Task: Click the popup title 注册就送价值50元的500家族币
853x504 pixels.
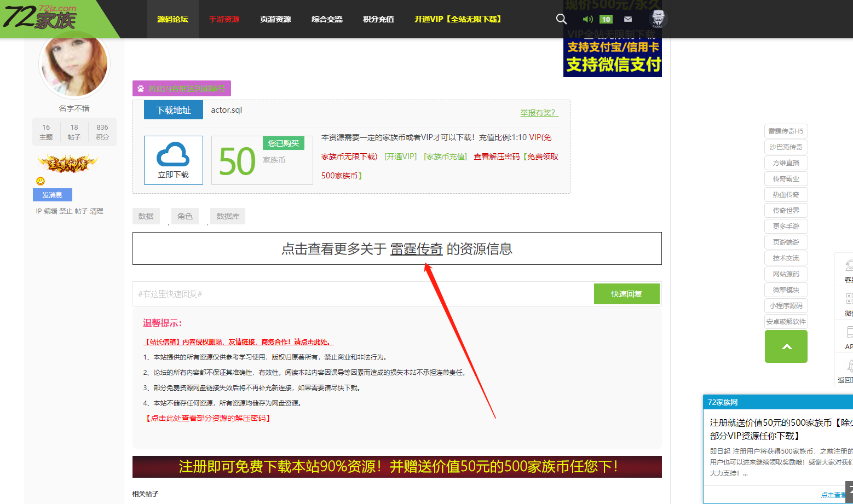Action: [x=781, y=429]
